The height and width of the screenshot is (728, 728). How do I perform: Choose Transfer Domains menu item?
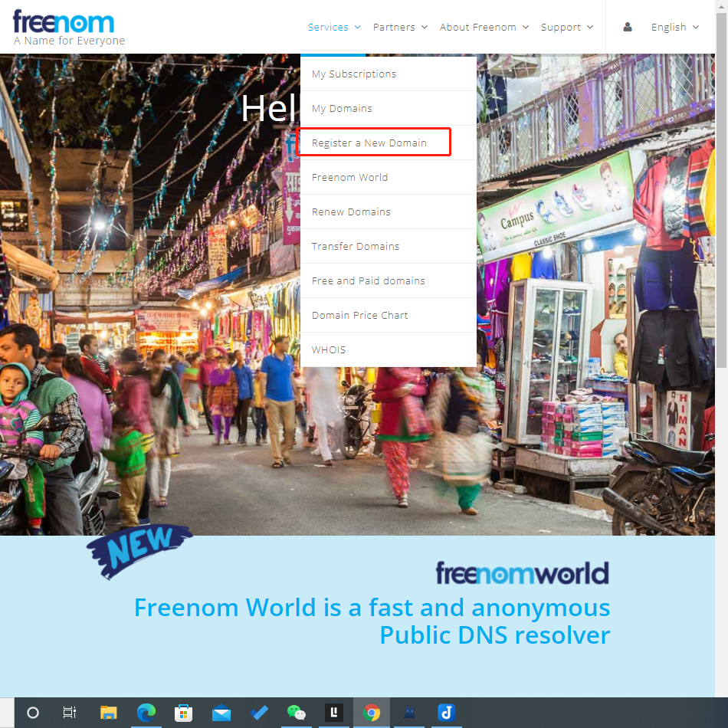point(389,246)
